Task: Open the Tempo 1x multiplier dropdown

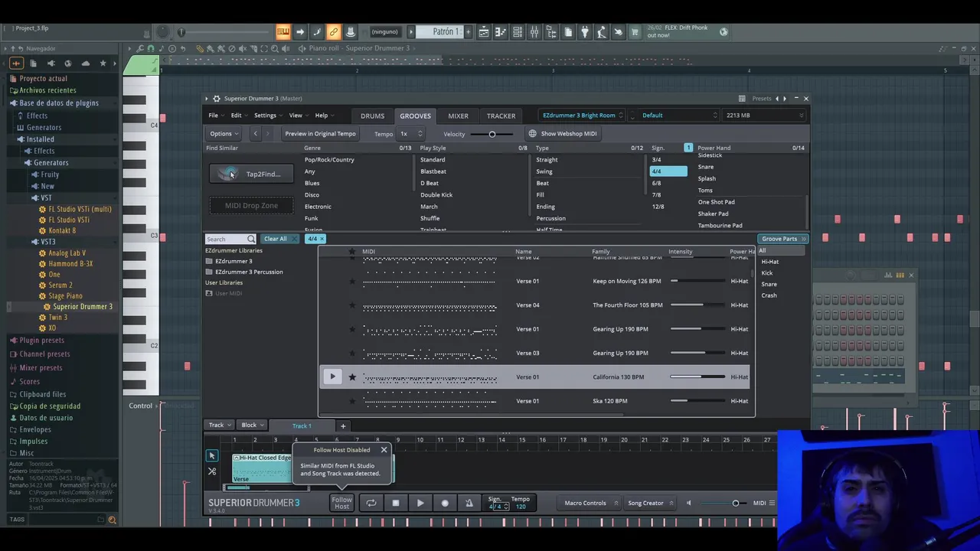Action: (410, 133)
